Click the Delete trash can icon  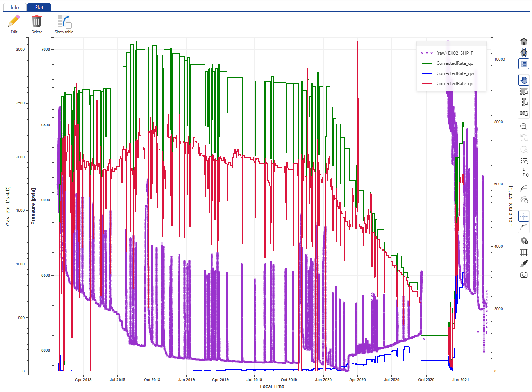37,21
